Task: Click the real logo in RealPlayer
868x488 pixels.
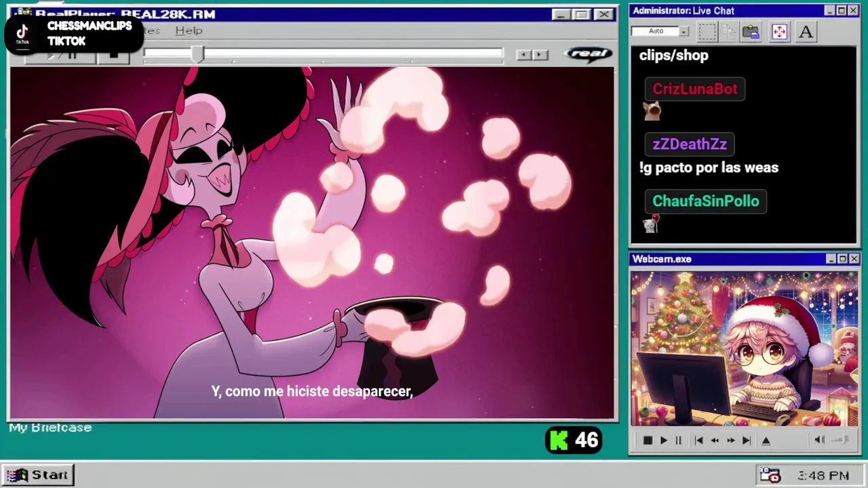Action: [587, 54]
